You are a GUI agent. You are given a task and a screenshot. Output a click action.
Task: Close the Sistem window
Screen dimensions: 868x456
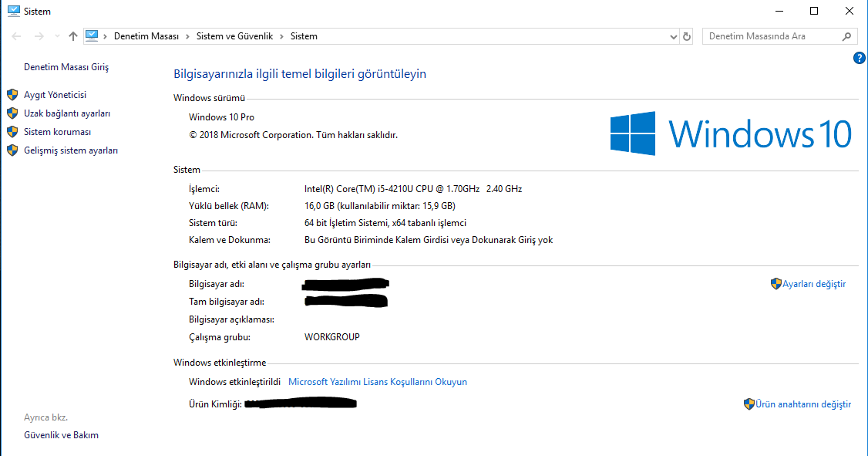click(x=849, y=11)
